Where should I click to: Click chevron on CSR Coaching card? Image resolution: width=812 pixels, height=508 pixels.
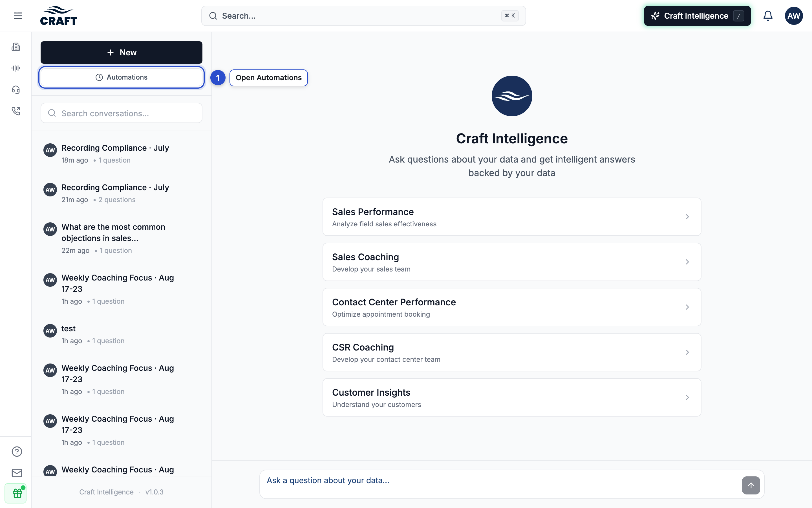click(687, 352)
